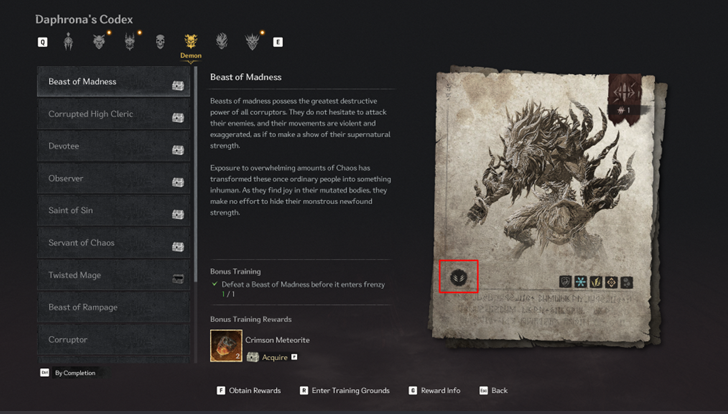Click the round lightning emblem in red box
Screen dimensions: 728x414
tap(458, 277)
